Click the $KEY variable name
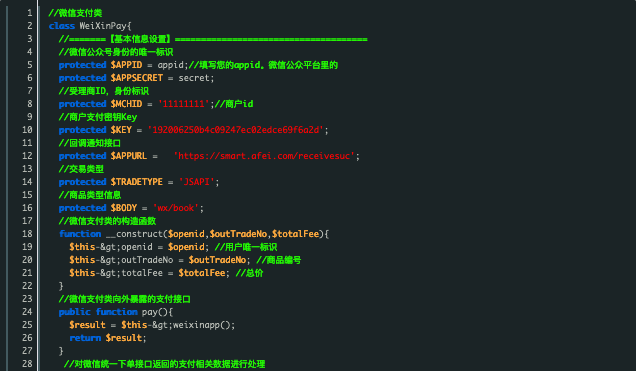 [121, 130]
